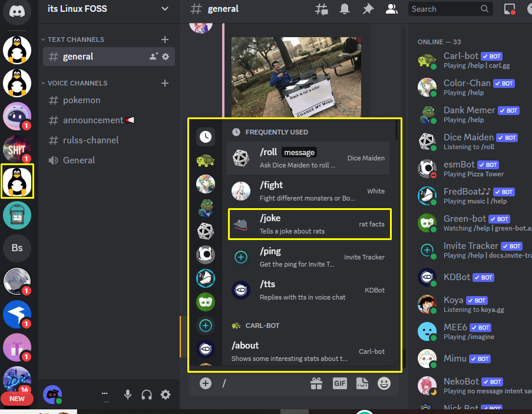532x414 pixels.
Task: Open Dank Memer in the member list
Action: pyautogui.click(x=474, y=114)
